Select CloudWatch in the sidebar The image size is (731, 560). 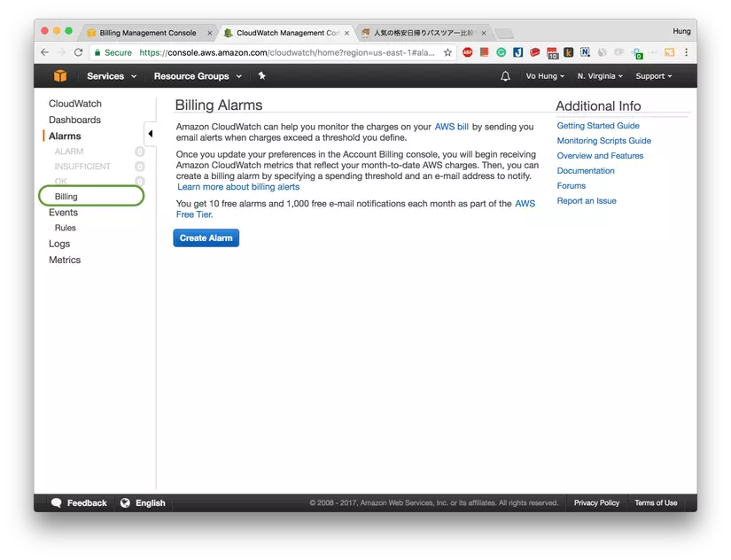coord(75,104)
